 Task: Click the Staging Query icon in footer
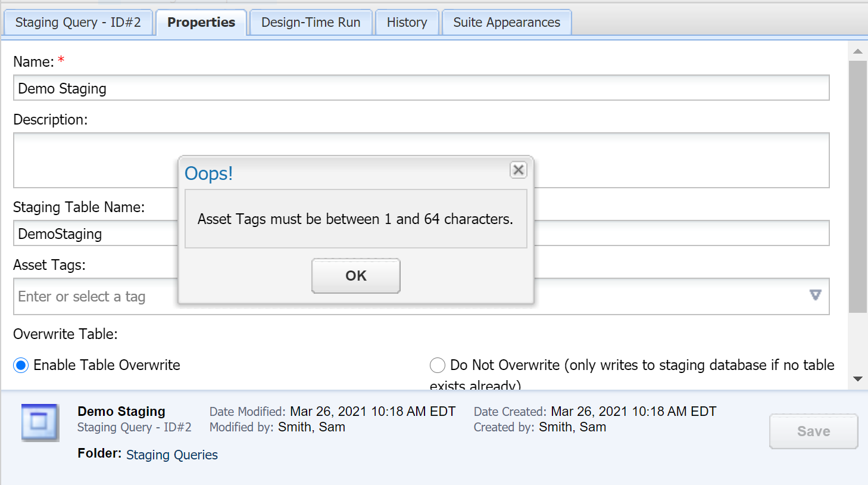coord(40,422)
